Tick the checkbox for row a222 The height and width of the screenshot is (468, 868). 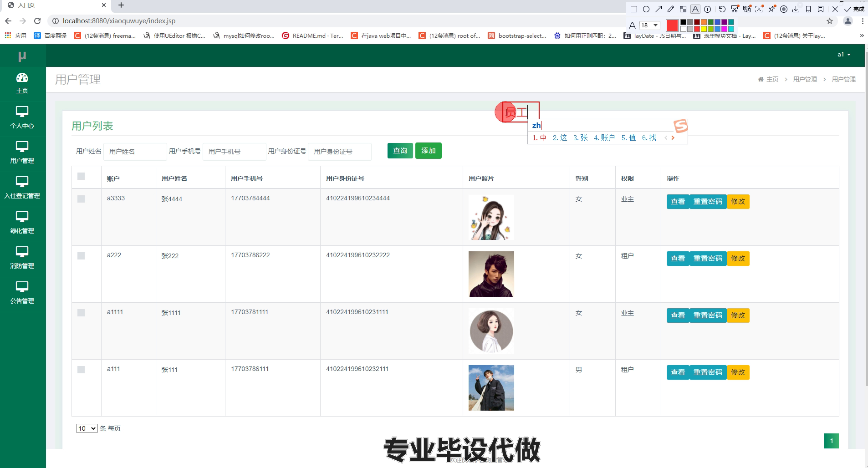81,256
